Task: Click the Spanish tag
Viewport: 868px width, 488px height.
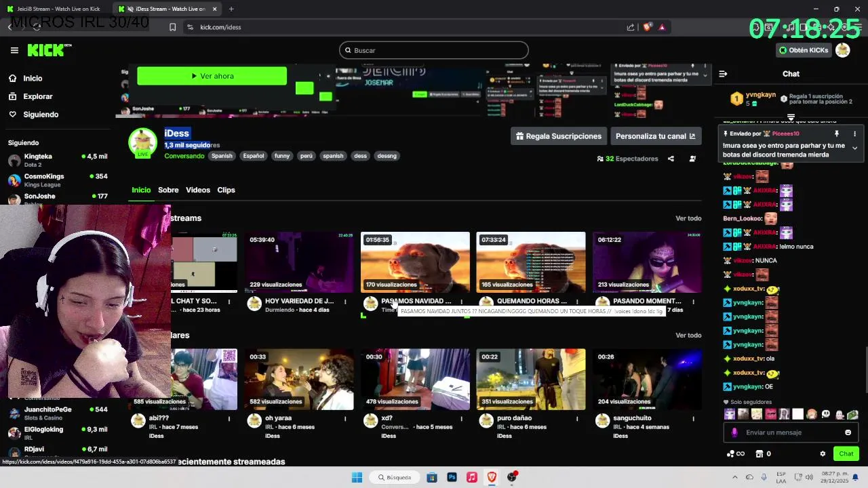Action: [x=222, y=156]
